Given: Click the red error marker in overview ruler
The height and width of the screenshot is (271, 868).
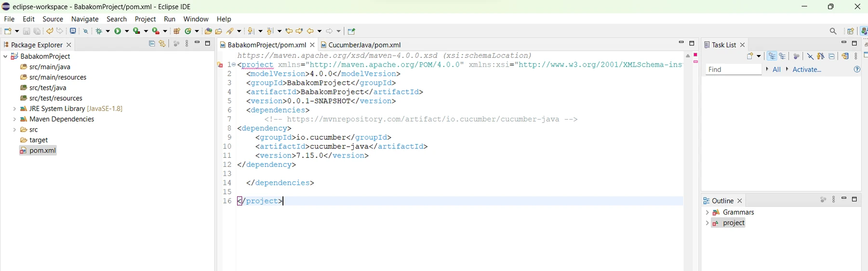Looking at the screenshot, I should tap(696, 55).
